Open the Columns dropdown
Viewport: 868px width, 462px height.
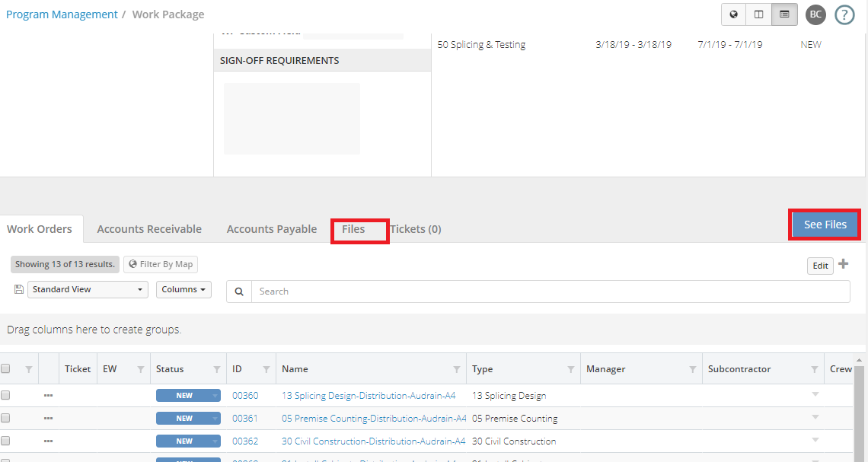click(x=183, y=289)
